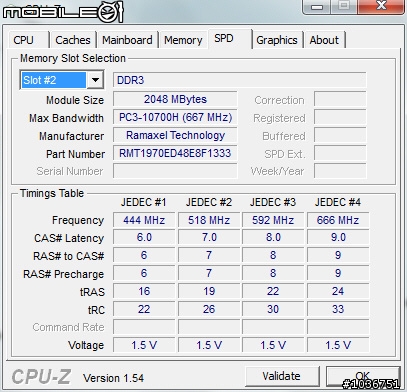Switch to the CPU tab
Image resolution: width=407 pixels, height=392 pixels.
pyautogui.click(x=28, y=40)
